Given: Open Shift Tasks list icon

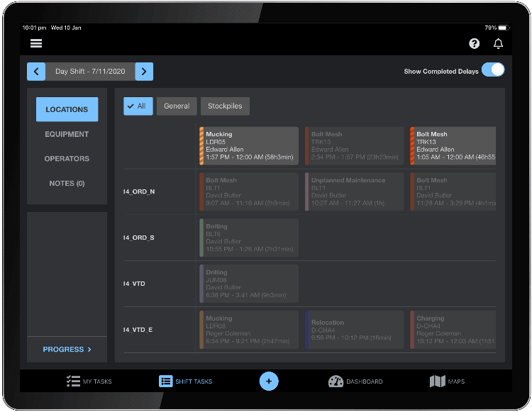Looking at the screenshot, I should pyautogui.click(x=165, y=381).
